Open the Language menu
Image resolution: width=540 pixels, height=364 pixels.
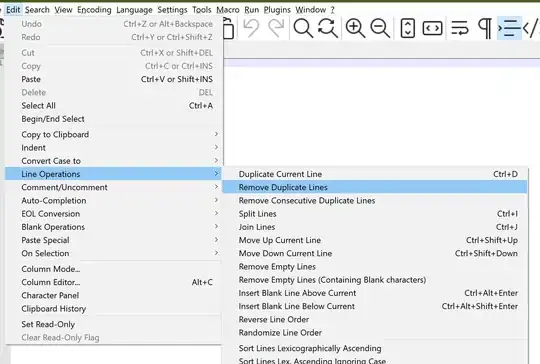(x=134, y=10)
